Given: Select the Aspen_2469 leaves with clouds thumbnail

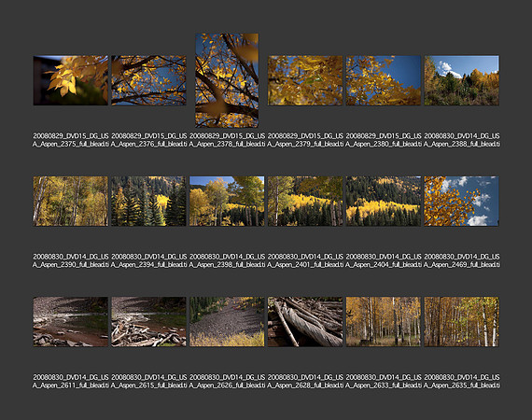Looking at the screenshot, I should coord(461,202).
